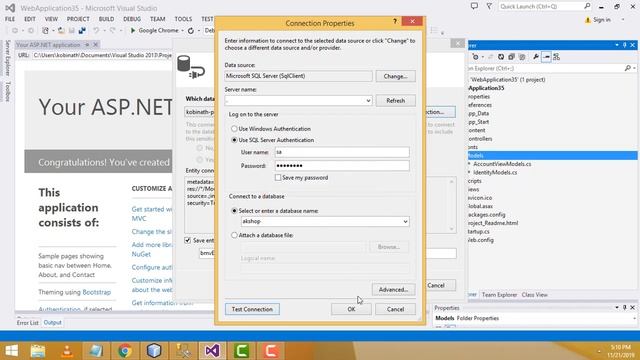This screenshot has width=640, height=360.
Task: Open the TEAM menu
Action: [158, 19]
